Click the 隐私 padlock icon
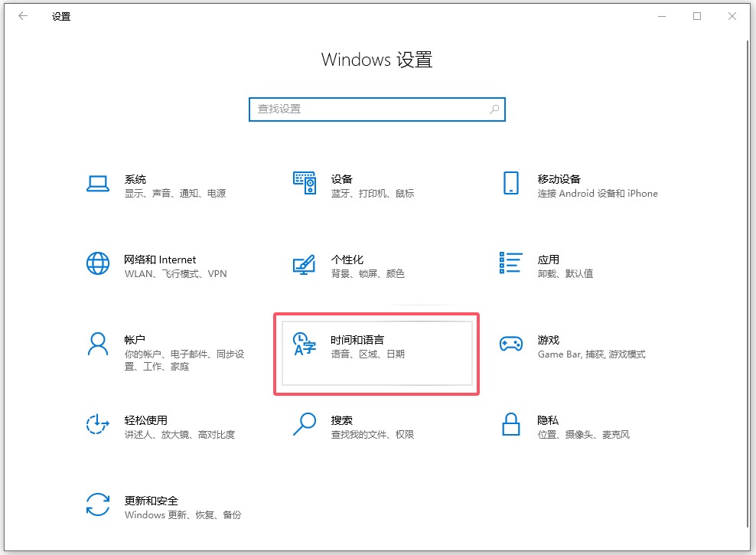 point(510,424)
